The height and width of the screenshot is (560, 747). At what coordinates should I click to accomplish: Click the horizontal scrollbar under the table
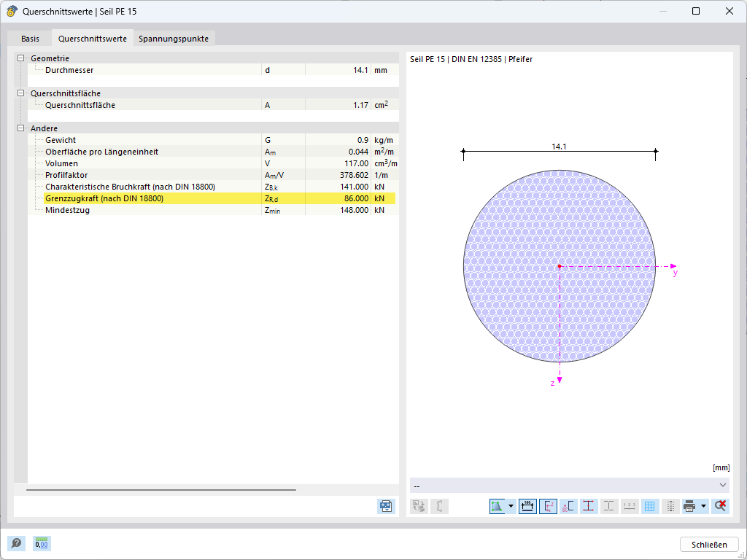coord(160,489)
